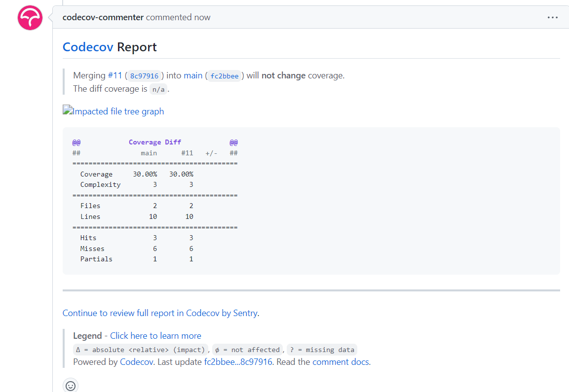Screen dimensions: 569x392
Task: Click the 'Δ = absolute <relative> (impact)' entry
Action: 141,350
